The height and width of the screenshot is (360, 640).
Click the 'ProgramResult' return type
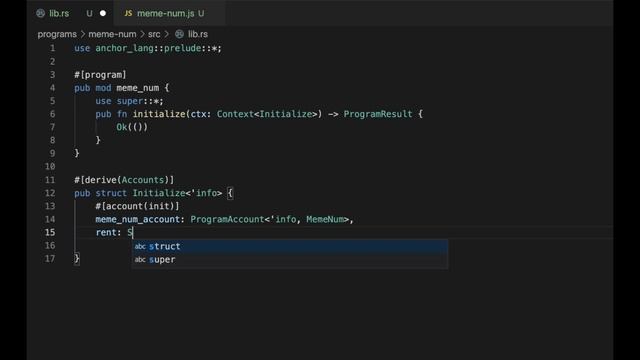tap(378, 114)
